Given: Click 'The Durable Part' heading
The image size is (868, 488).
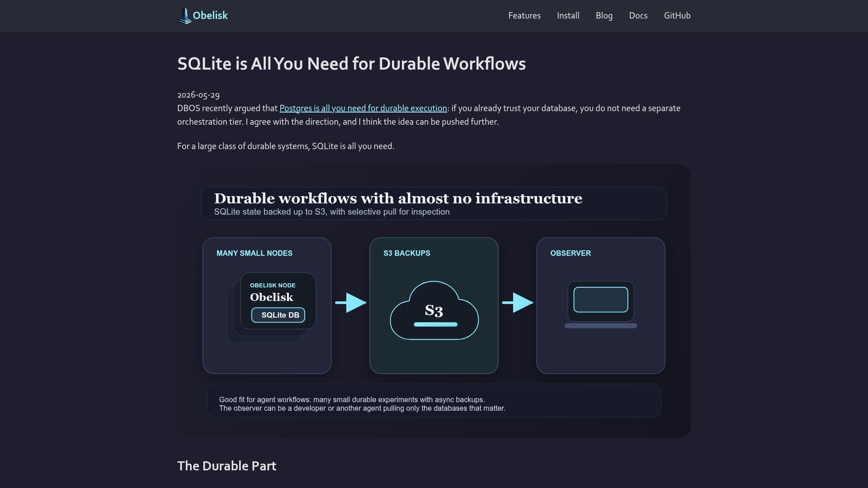Looking at the screenshot, I should coord(226,466).
